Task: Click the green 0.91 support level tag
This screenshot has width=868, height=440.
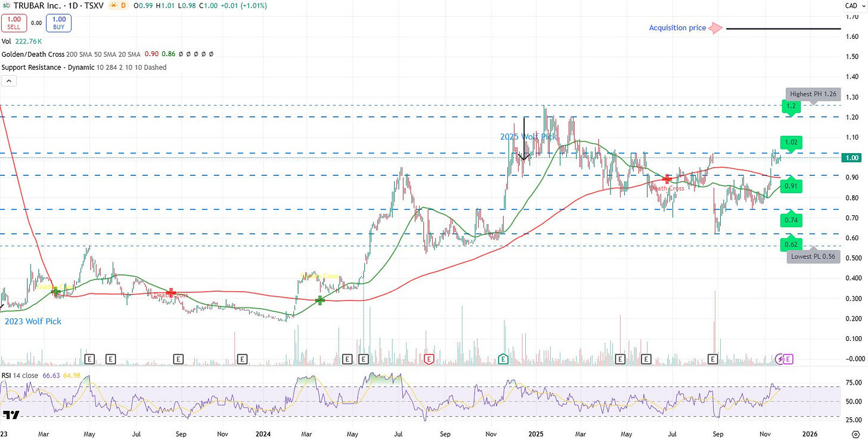Action: pyautogui.click(x=792, y=185)
